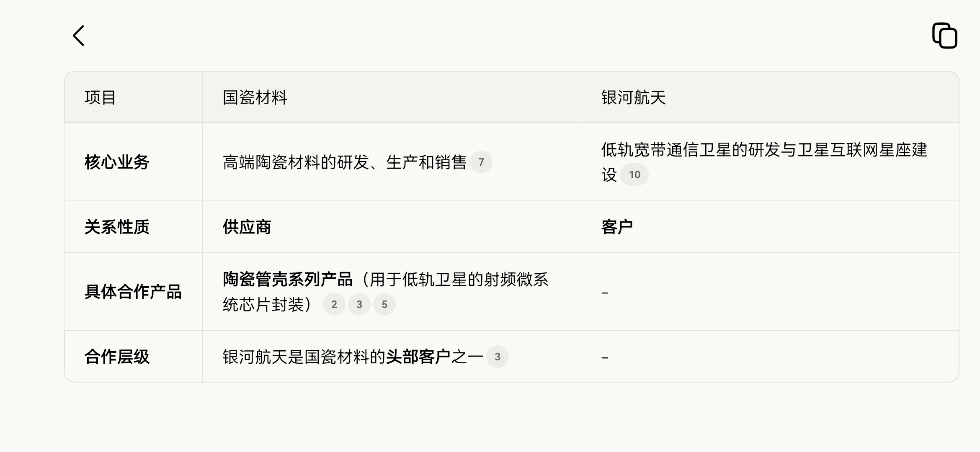The height and width of the screenshot is (452, 980).
Task: Open citation badge 2 after 统芯片封装
Action: pos(334,304)
